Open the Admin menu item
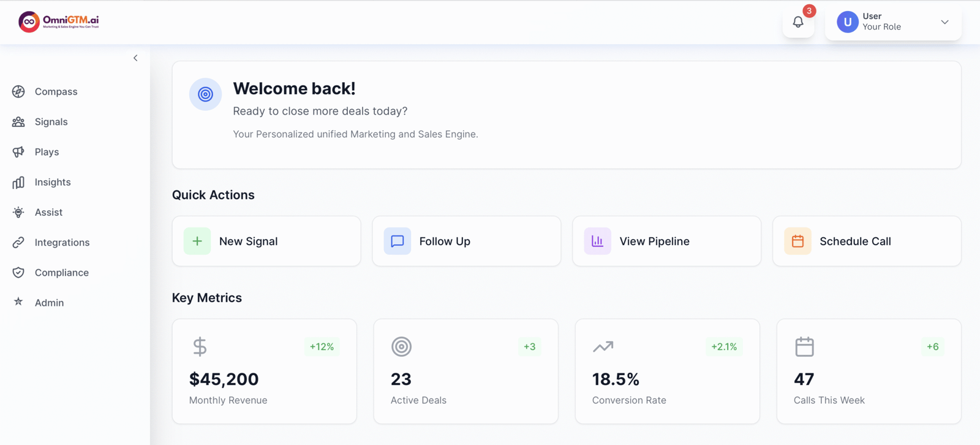 [49, 303]
